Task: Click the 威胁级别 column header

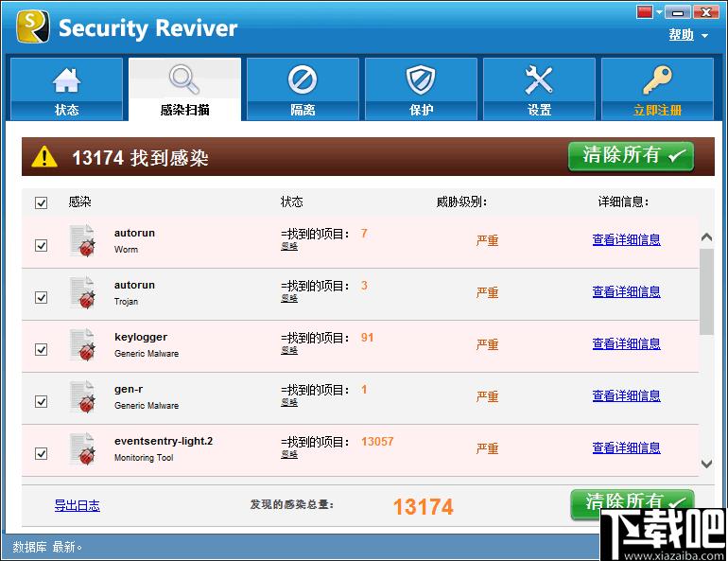Action: (461, 202)
